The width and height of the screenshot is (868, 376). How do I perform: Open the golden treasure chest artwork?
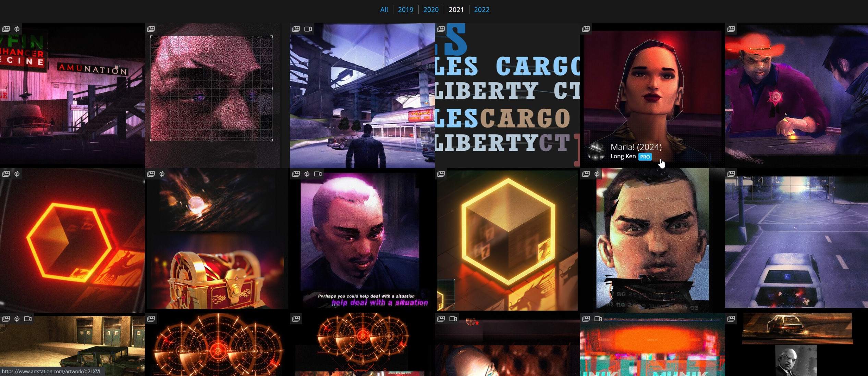(217, 240)
